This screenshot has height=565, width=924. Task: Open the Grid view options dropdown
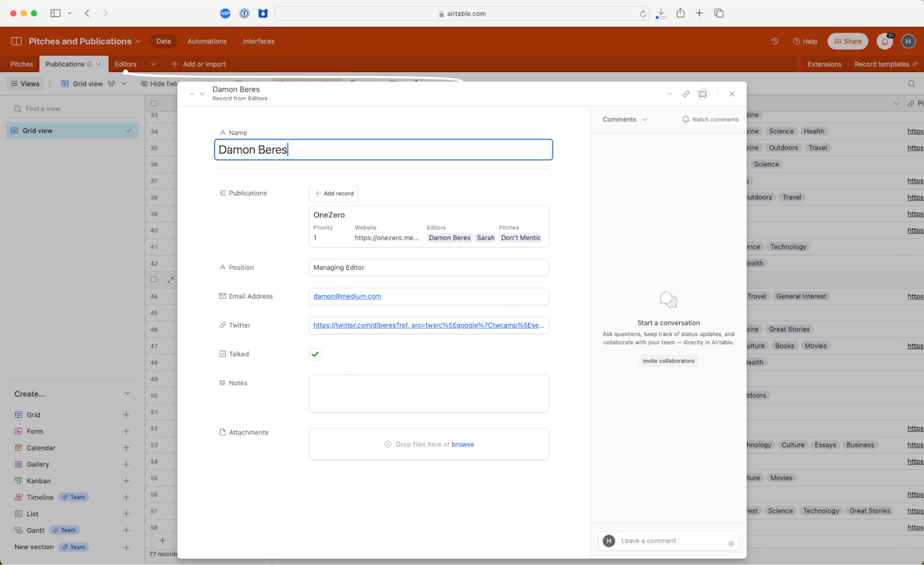point(123,84)
